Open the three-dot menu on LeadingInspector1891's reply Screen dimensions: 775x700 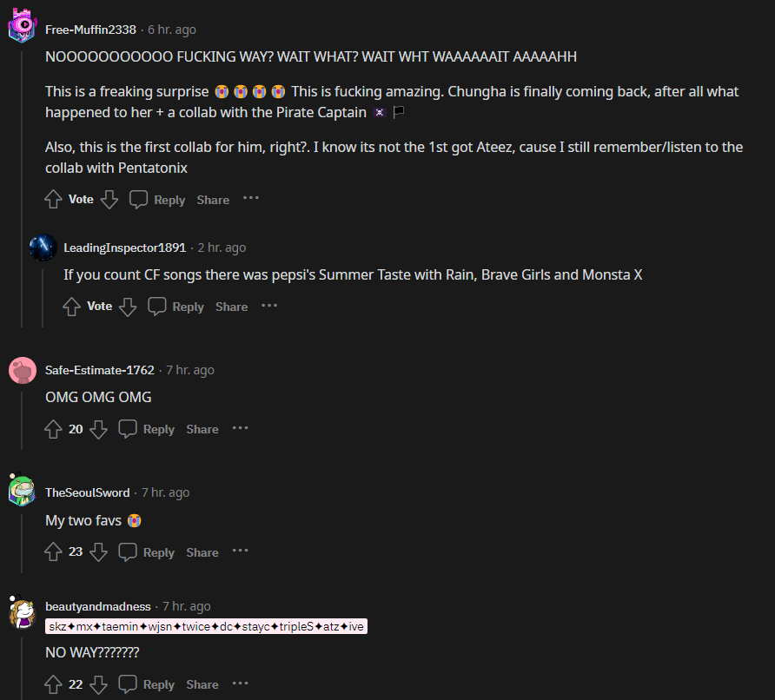pos(269,306)
